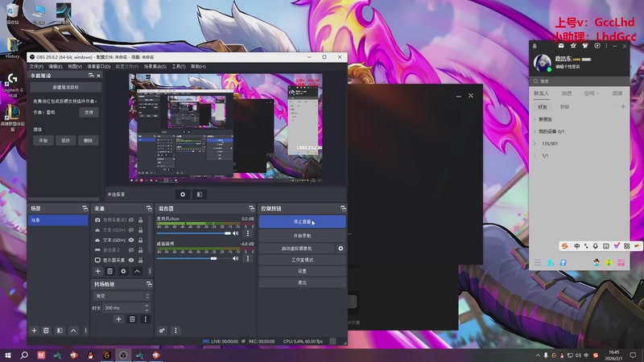Move scene up with arrow in Scenes panel
The image size is (644, 362).
[x=73, y=331]
